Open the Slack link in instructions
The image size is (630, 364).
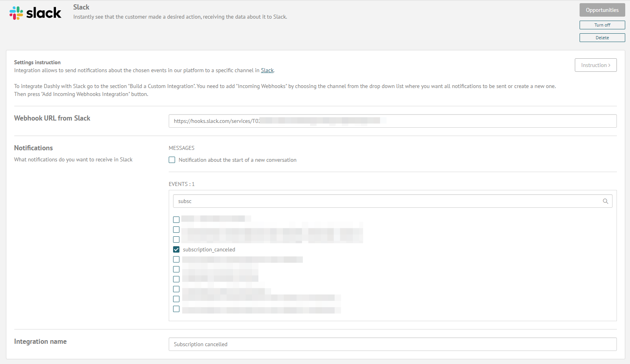pyautogui.click(x=267, y=70)
